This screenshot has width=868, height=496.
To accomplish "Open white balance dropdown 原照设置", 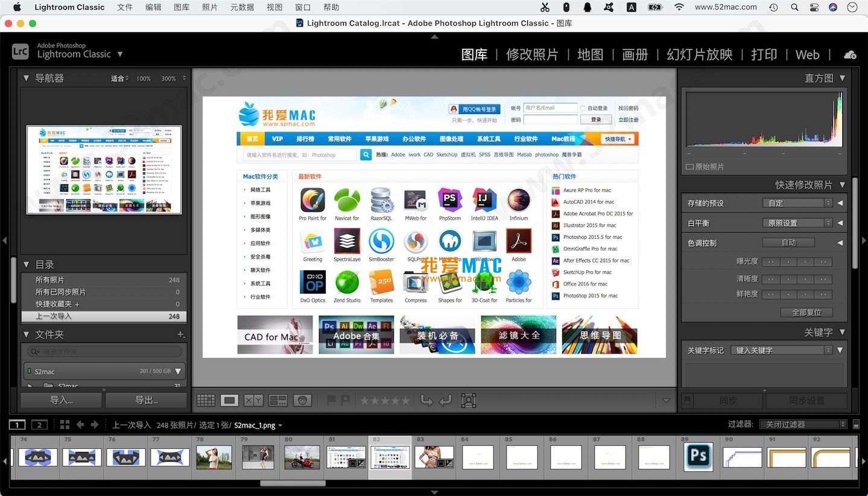I will coord(797,223).
